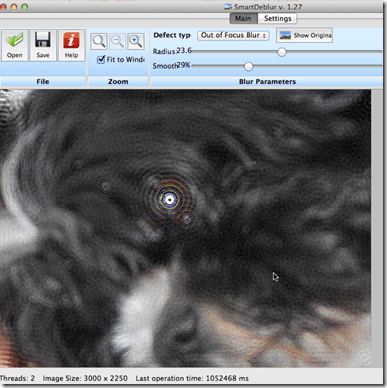Screen dimensions: 387x388
Task: Click the Radius value 23.6
Action: [184, 51]
